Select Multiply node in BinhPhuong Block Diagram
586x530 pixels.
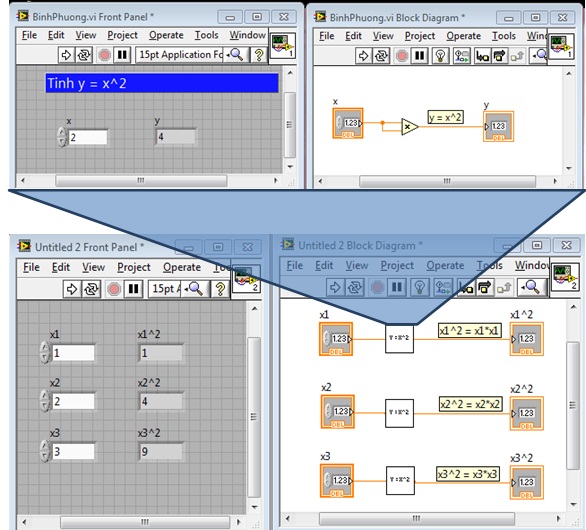pyautogui.click(x=410, y=127)
